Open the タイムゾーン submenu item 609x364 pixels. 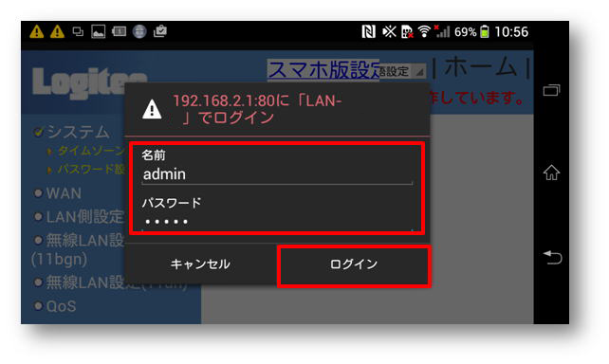(91, 151)
